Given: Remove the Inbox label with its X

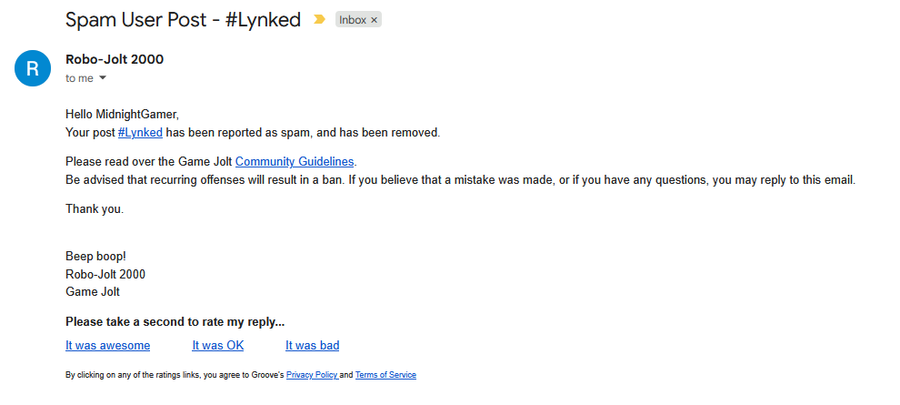Looking at the screenshot, I should [374, 20].
